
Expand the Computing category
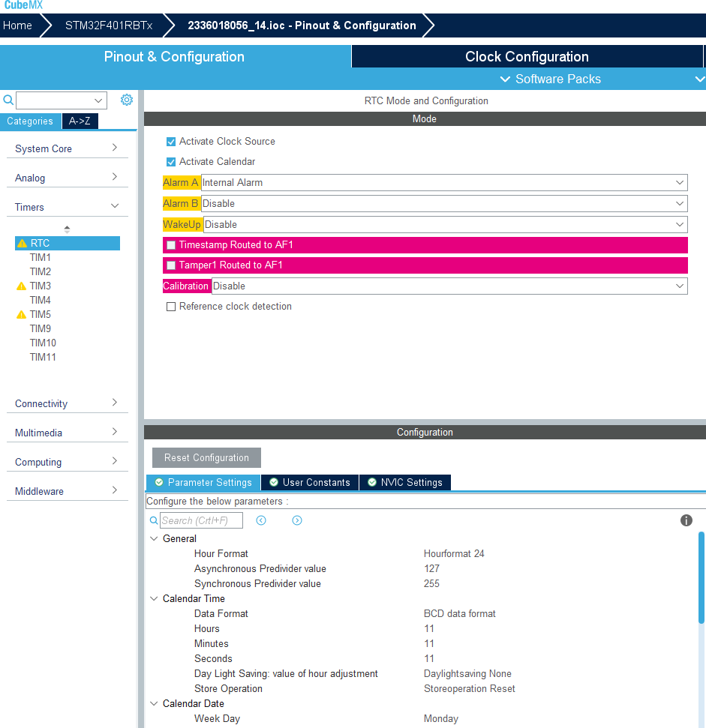(68, 462)
